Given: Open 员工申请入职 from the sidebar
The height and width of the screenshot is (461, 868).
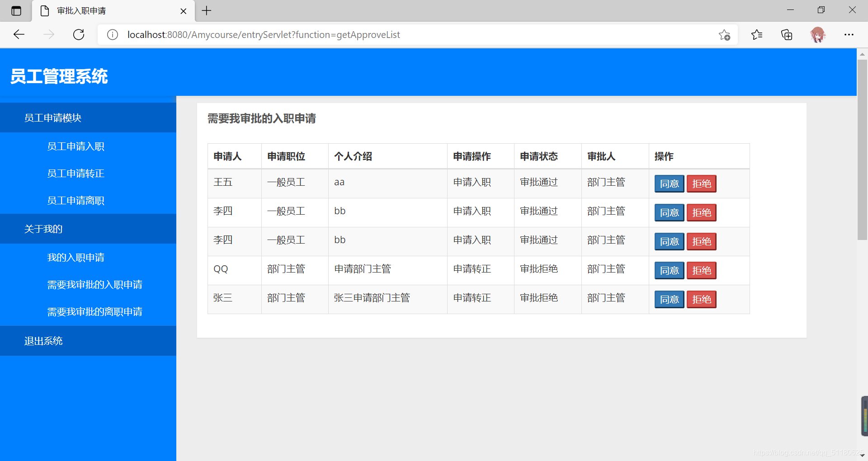Looking at the screenshot, I should [75, 146].
